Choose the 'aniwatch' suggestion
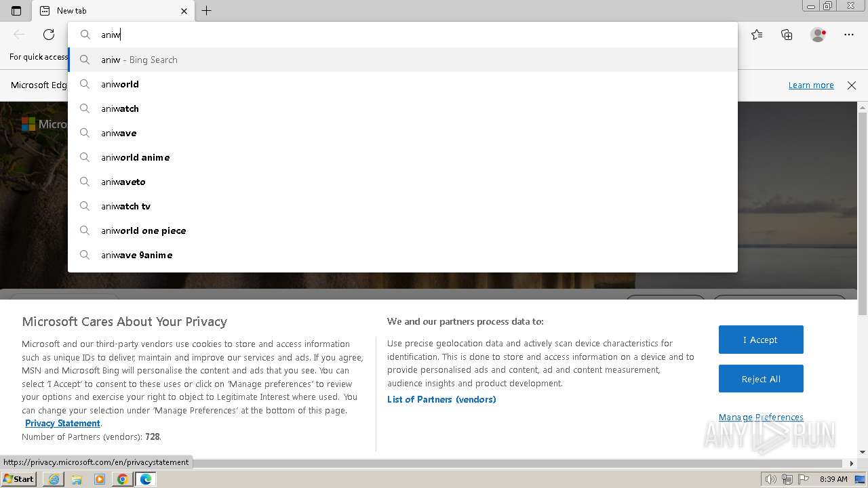The width and height of the screenshot is (868, 488). click(403, 108)
